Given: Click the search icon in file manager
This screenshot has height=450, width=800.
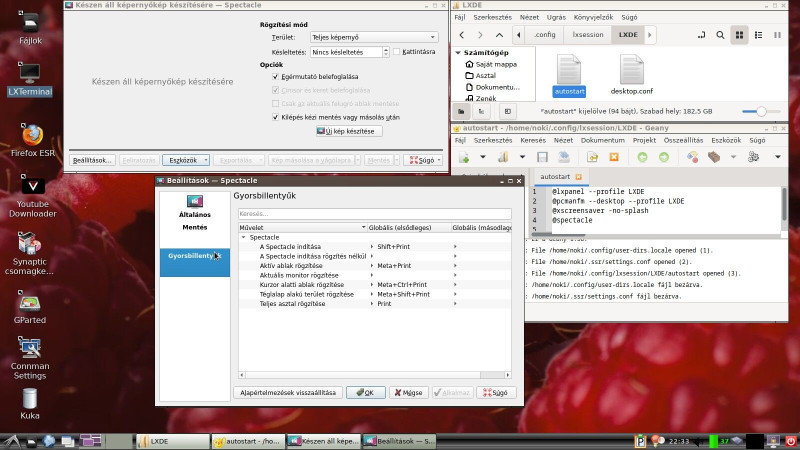Looking at the screenshot, I should click(720, 35).
